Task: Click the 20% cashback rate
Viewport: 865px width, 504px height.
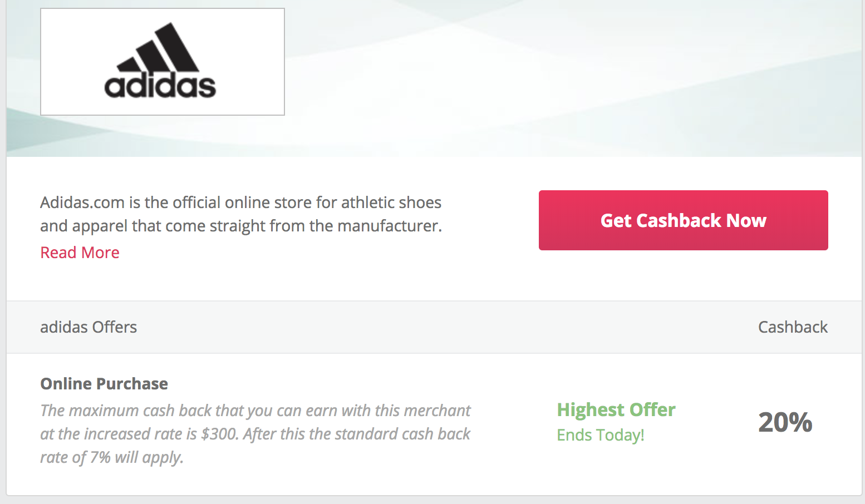Action: [x=785, y=422]
